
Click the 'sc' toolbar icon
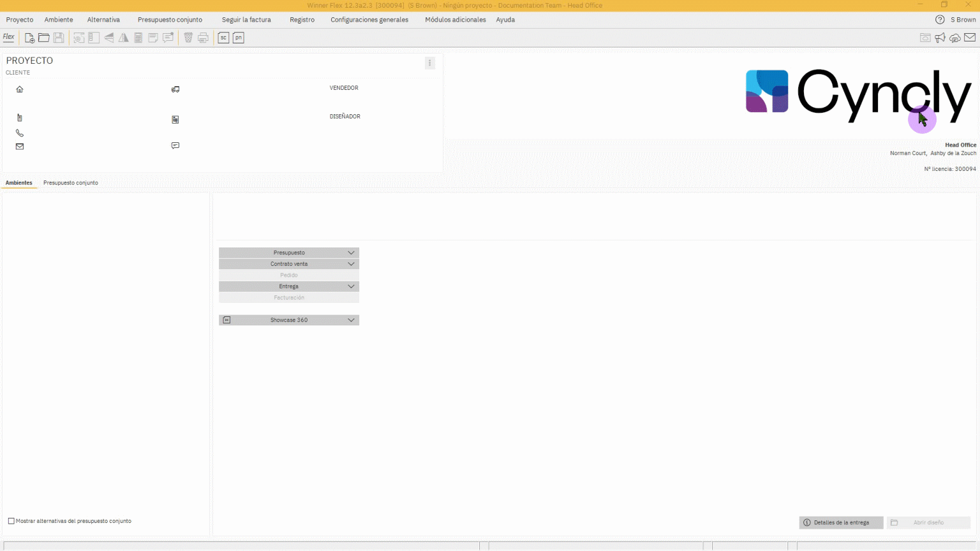coord(223,38)
